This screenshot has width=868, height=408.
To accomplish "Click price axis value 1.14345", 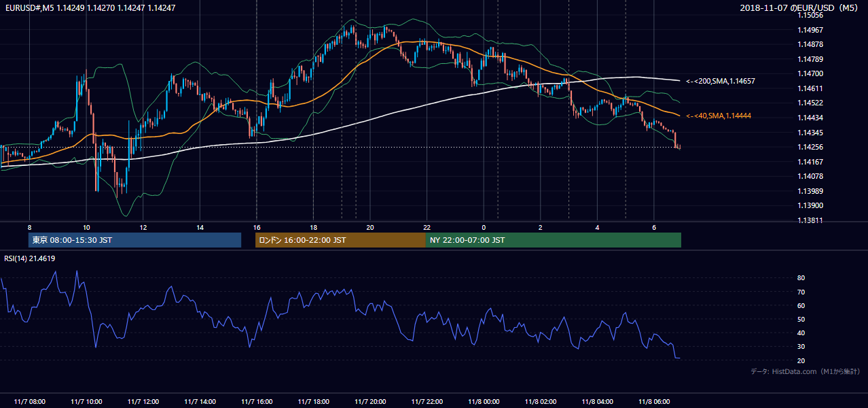I will tap(810, 132).
